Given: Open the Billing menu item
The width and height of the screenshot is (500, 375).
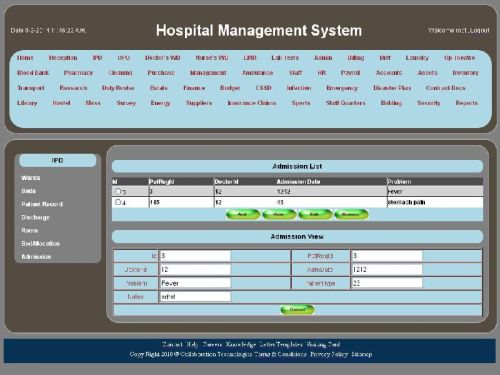Looking at the screenshot, I should click(x=356, y=58).
